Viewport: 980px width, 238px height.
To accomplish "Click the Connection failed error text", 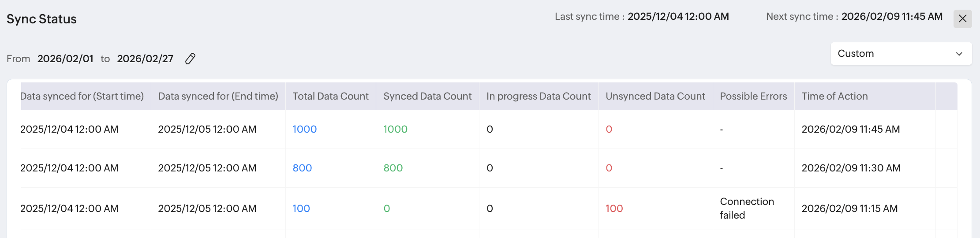I will 747,208.
